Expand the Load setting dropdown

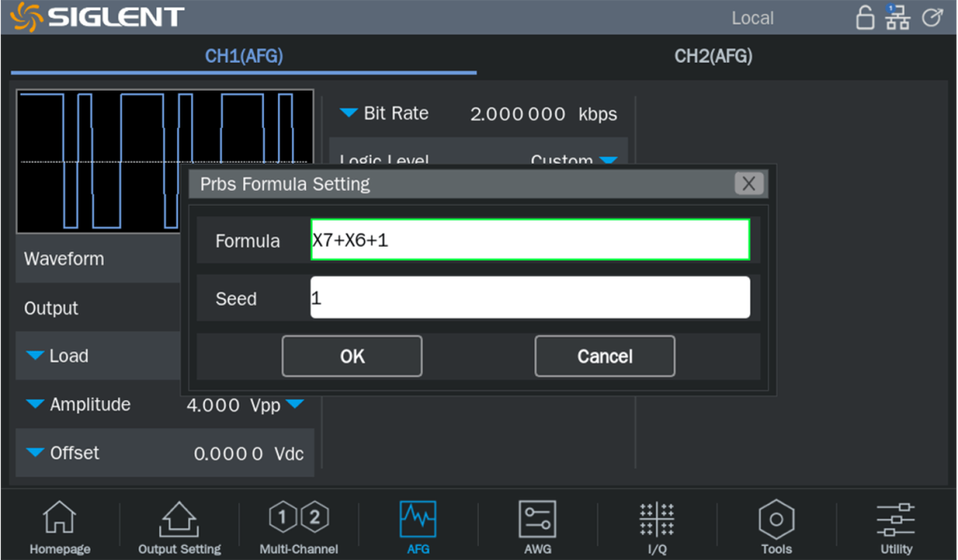pyautogui.click(x=36, y=356)
